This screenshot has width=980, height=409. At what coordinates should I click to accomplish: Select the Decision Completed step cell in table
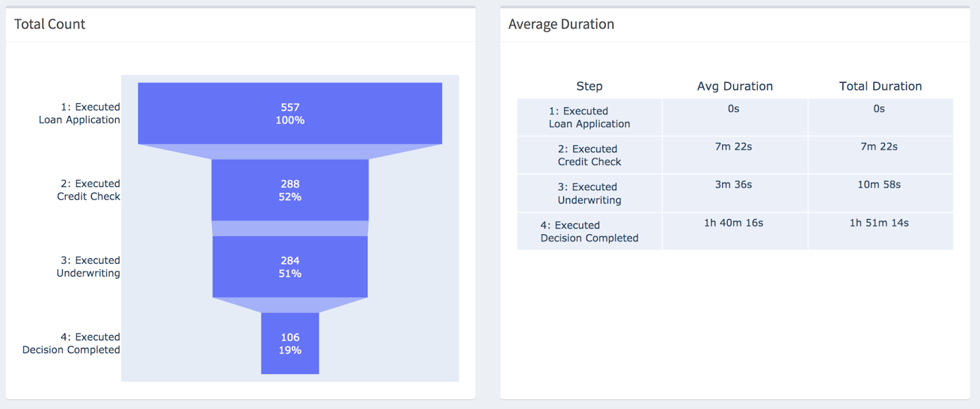click(x=589, y=232)
